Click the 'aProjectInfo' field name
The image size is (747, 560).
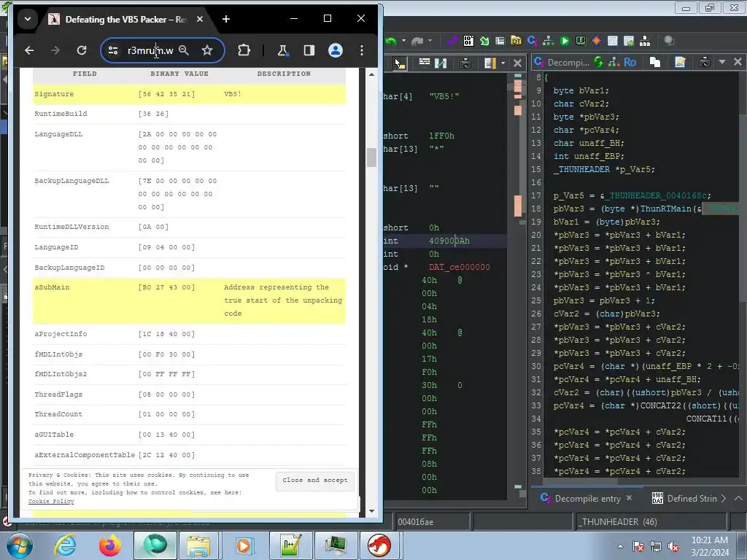[x=61, y=334]
